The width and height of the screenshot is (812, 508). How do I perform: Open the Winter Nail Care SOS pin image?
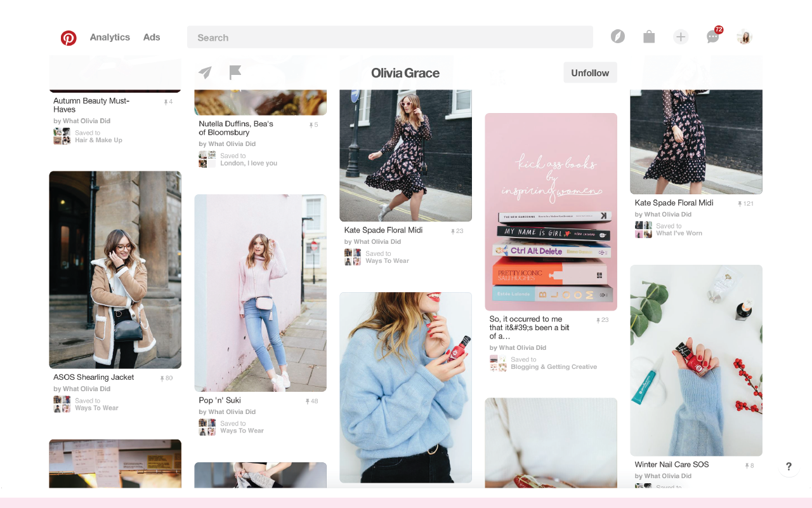pyautogui.click(x=696, y=360)
